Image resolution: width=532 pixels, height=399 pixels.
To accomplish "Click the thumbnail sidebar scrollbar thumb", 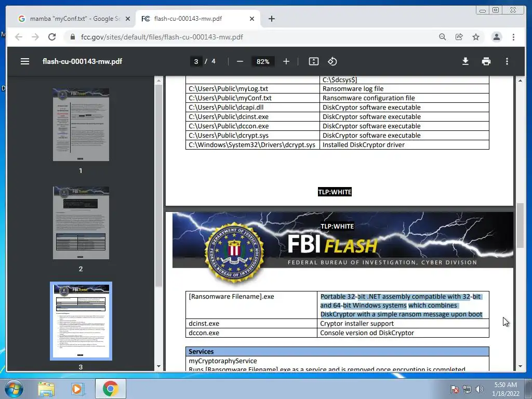I will click(158, 186).
